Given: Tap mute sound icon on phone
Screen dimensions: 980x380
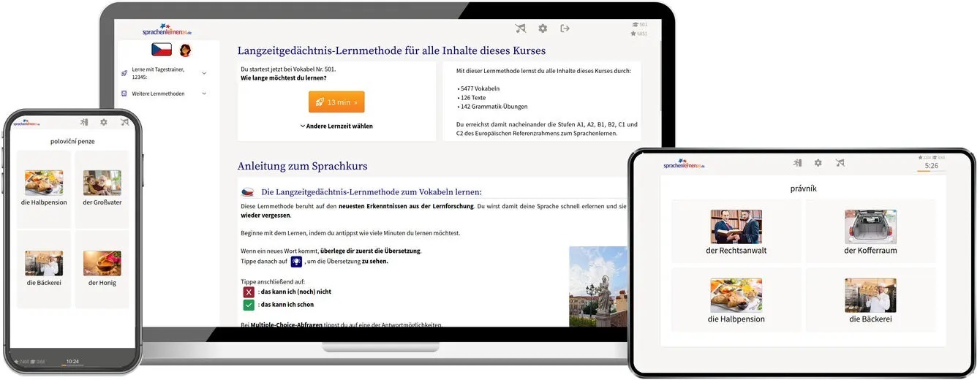Looking at the screenshot, I should 124,123.
